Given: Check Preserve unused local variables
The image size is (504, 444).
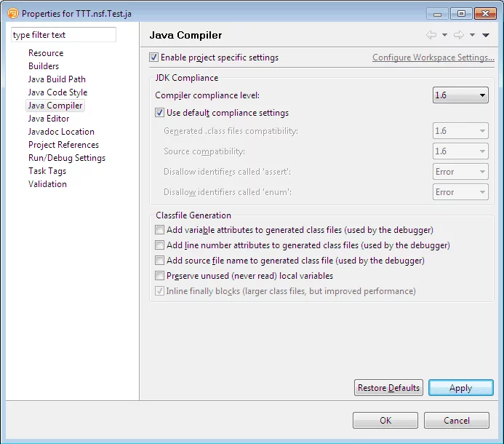Looking at the screenshot, I should 160,276.
